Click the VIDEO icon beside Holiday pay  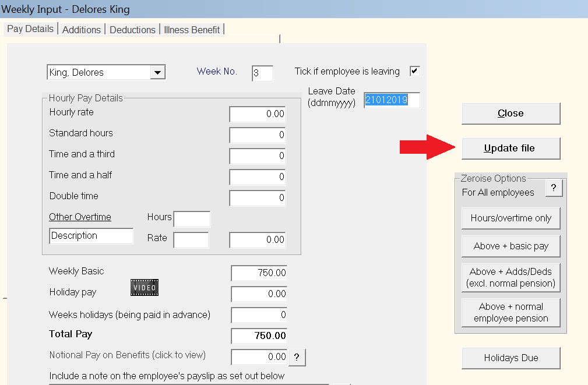point(144,287)
